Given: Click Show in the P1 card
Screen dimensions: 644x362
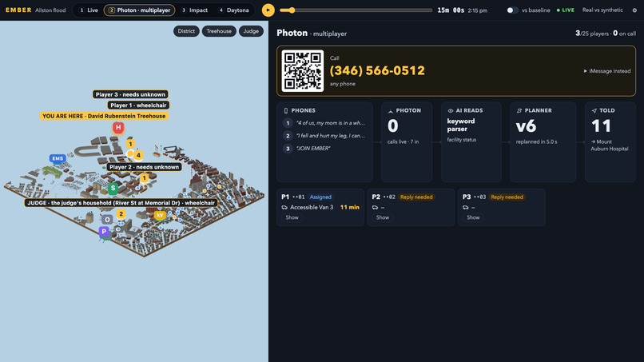Looking at the screenshot, I should (292, 217).
